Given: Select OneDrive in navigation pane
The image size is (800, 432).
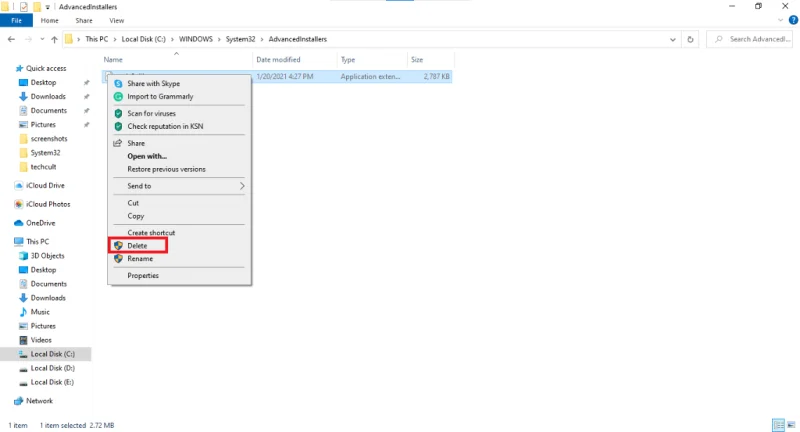Looking at the screenshot, I should click(40, 223).
